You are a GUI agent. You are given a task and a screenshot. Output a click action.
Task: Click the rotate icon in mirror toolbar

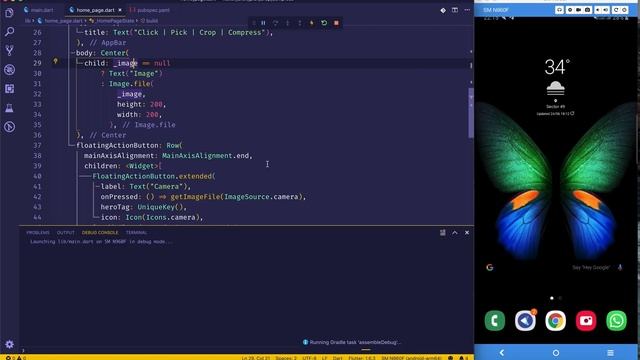coord(616,10)
